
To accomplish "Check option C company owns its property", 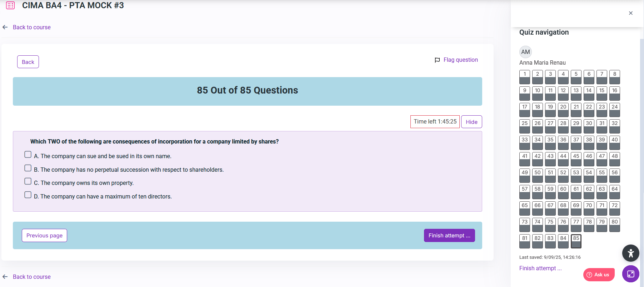I will click(28, 181).
